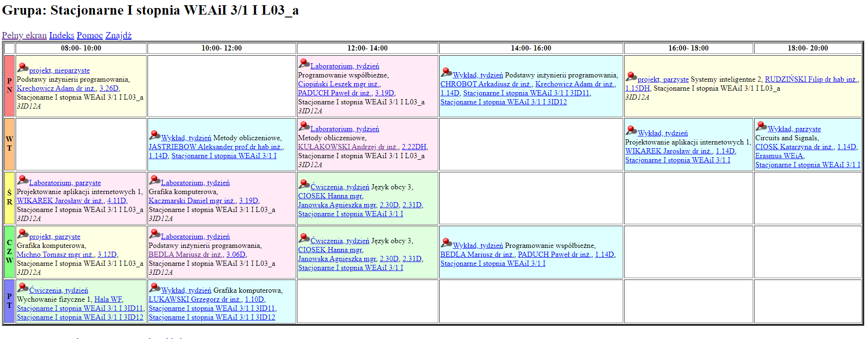
Task: Open the Hala WF link
Action: [108, 299]
